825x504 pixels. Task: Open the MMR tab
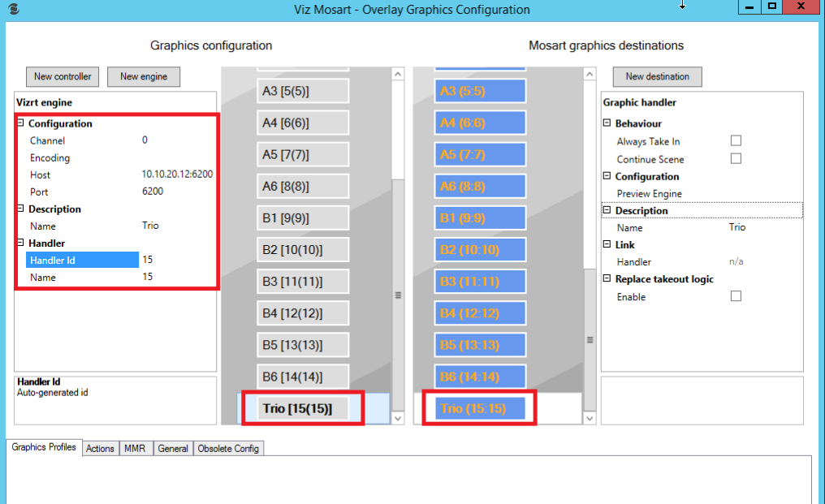click(x=134, y=449)
